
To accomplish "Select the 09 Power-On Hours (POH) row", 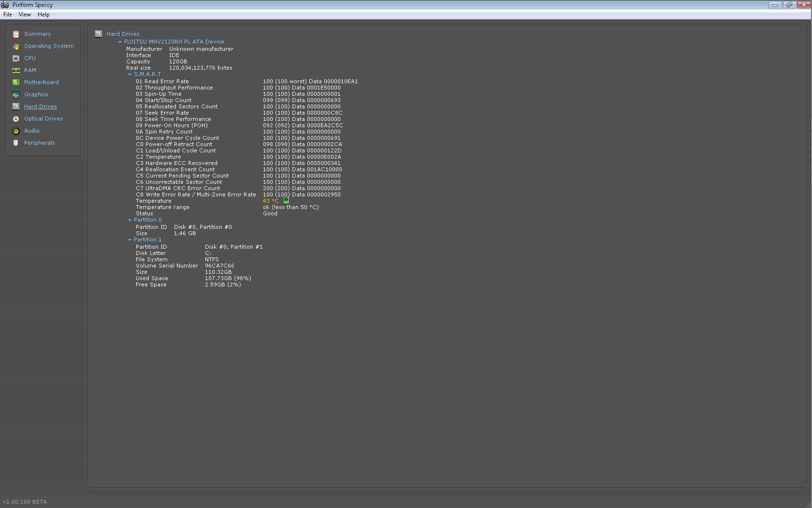I will pyautogui.click(x=239, y=125).
